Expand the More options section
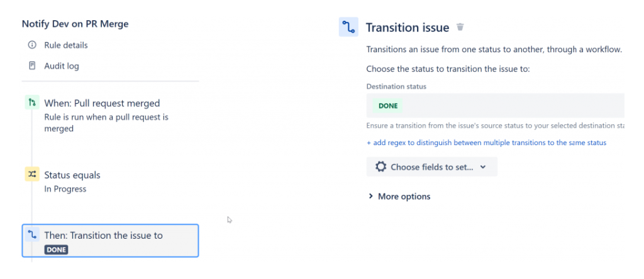This screenshot has height=279, width=644. 399,197
